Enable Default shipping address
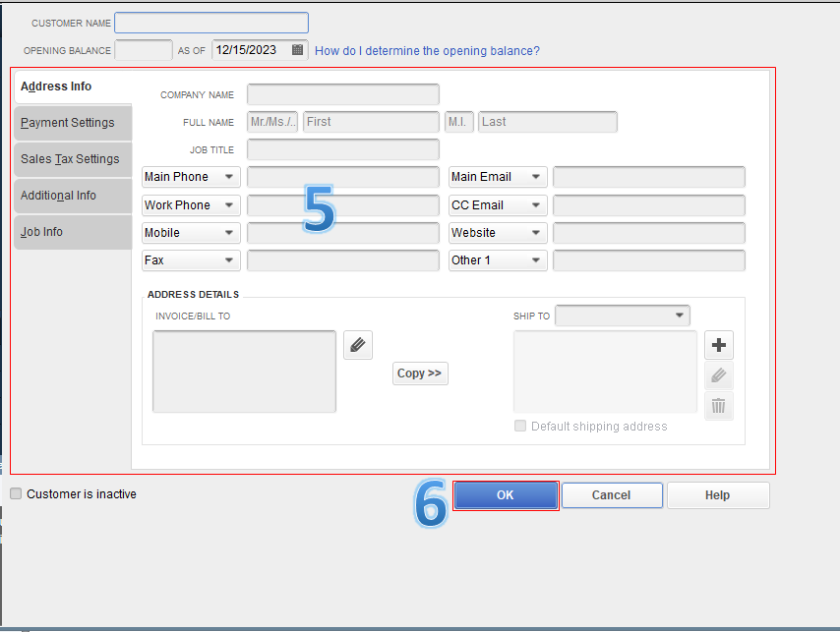 [x=519, y=426]
